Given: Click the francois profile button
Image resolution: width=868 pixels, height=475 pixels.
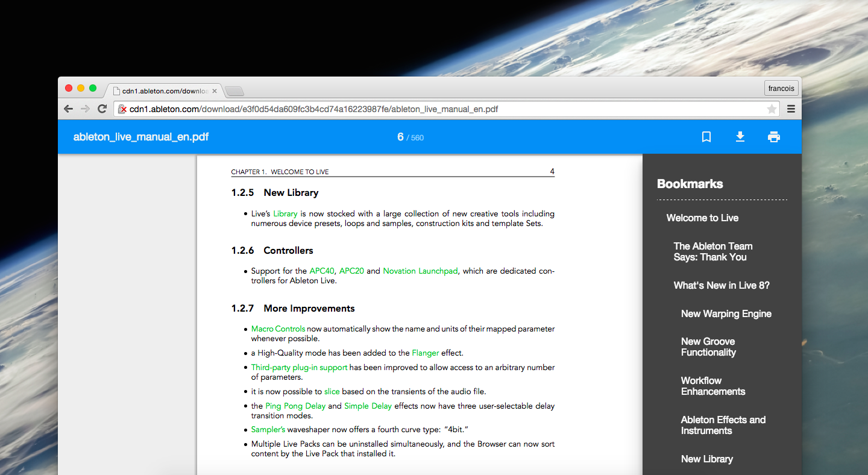Looking at the screenshot, I should click(x=781, y=88).
